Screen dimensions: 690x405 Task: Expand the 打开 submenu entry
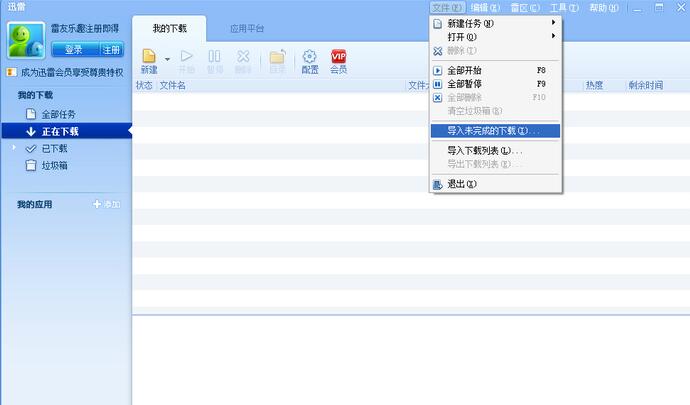click(495, 37)
